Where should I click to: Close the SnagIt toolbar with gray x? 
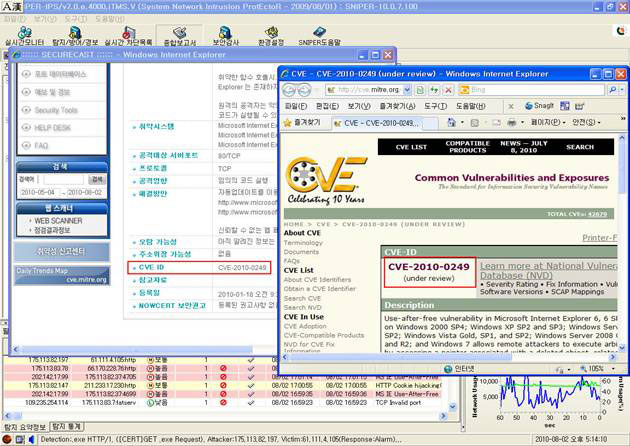(x=511, y=106)
